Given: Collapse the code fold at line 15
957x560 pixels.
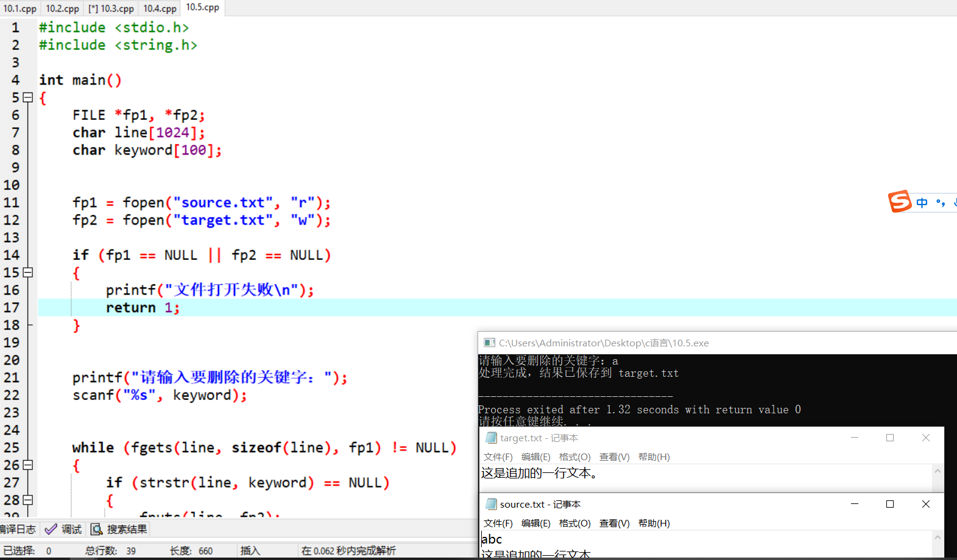Looking at the screenshot, I should tap(27, 272).
